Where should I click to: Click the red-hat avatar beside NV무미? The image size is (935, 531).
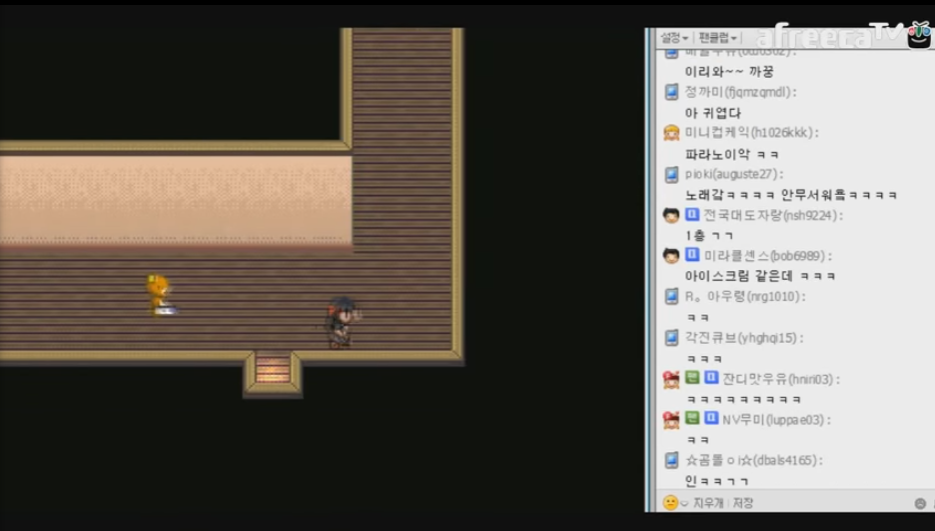pos(671,420)
